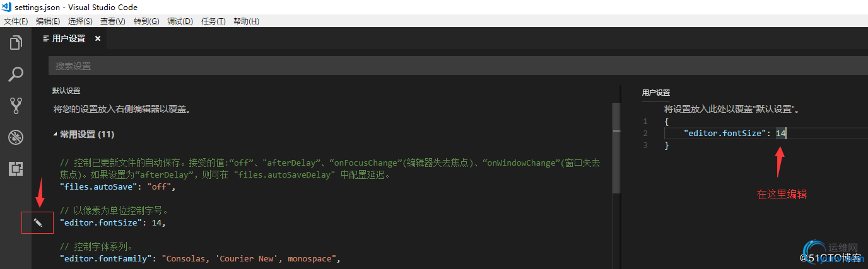Click the 默认设置 header label
The height and width of the screenshot is (269, 868).
[x=66, y=91]
